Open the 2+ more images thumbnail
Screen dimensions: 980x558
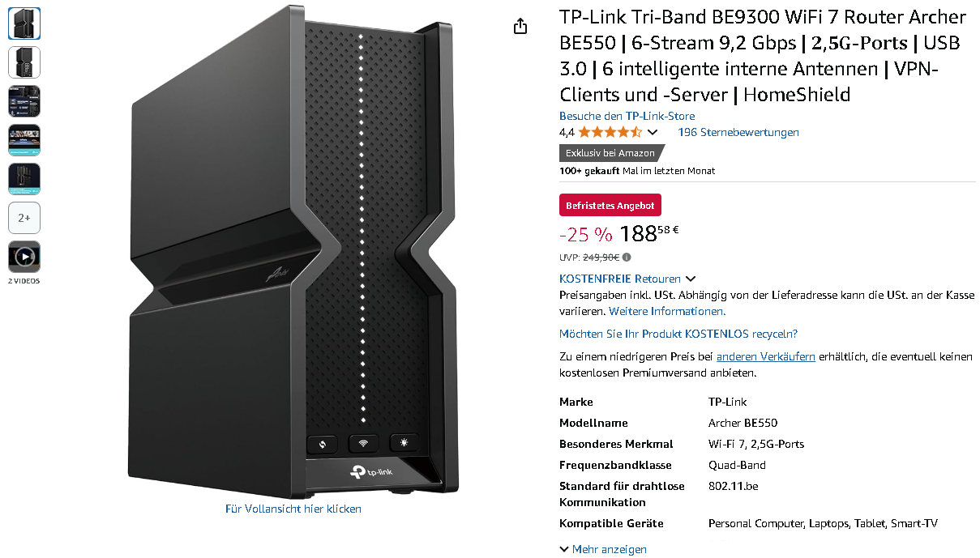[x=24, y=218]
